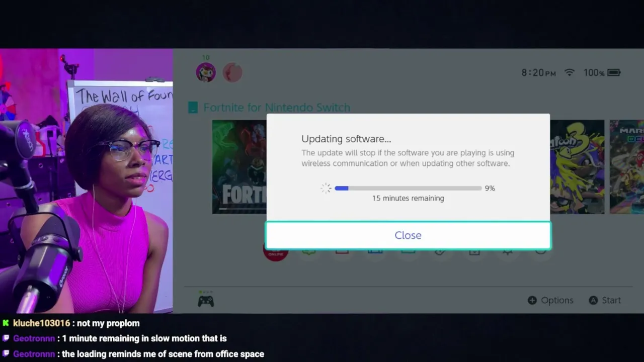Click kluche103016 username in chat

(42, 323)
